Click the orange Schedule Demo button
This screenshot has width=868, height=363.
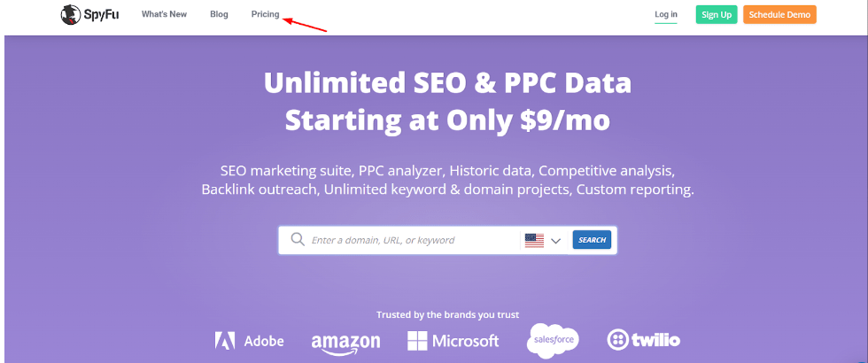tap(779, 15)
